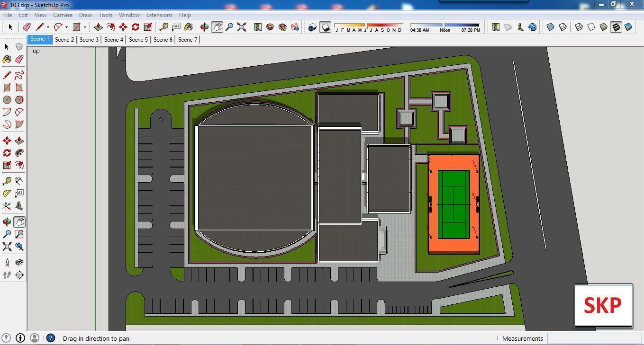Screen dimensions: 644x345
Task: Open the Window menu
Action: tap(129, 15)
